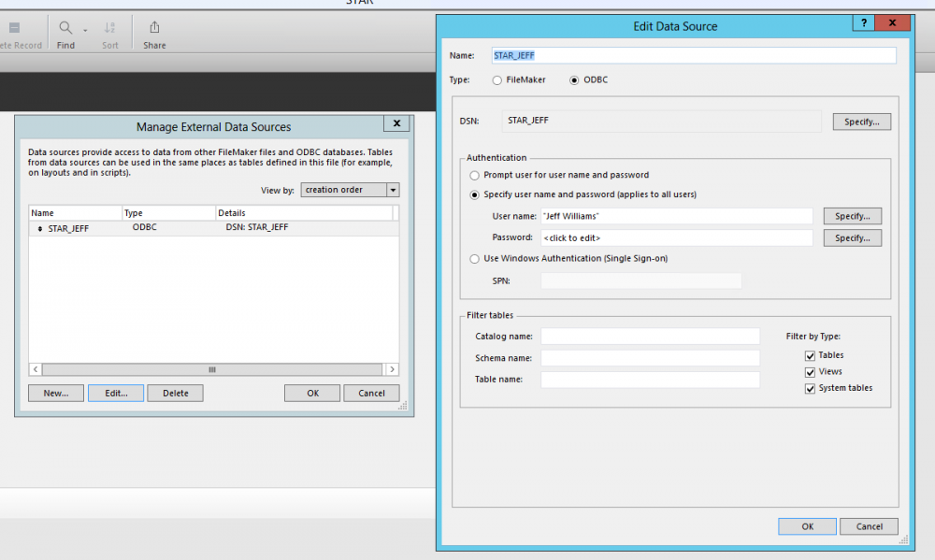Click the Password click to edit field

[x=676, y=238]
